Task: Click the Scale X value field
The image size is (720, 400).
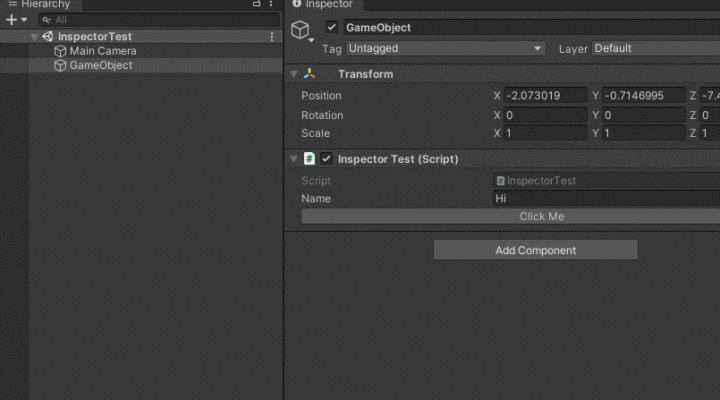Action: click(x=545, y=133)
